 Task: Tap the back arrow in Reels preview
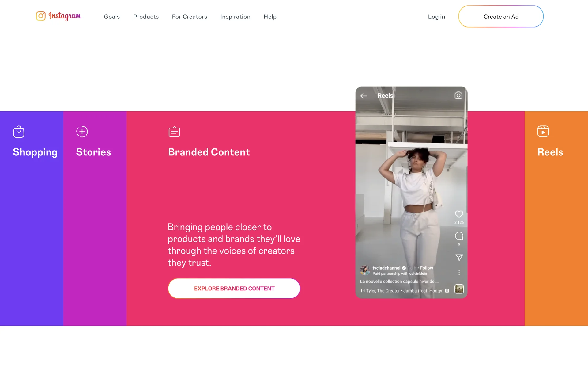[x=364, y=96]
